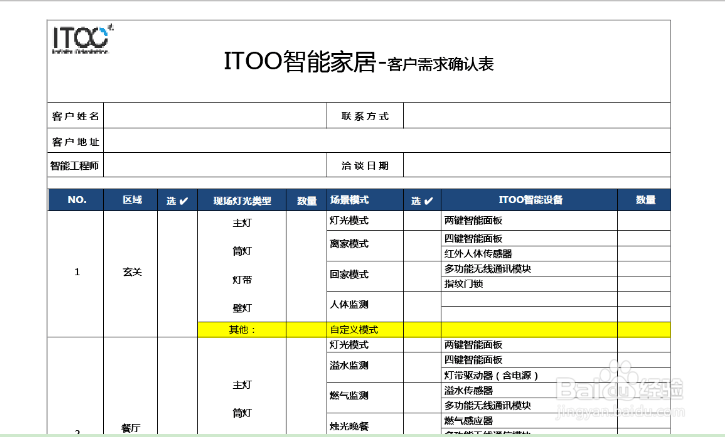Click the '区域' column header

point(131,200)
